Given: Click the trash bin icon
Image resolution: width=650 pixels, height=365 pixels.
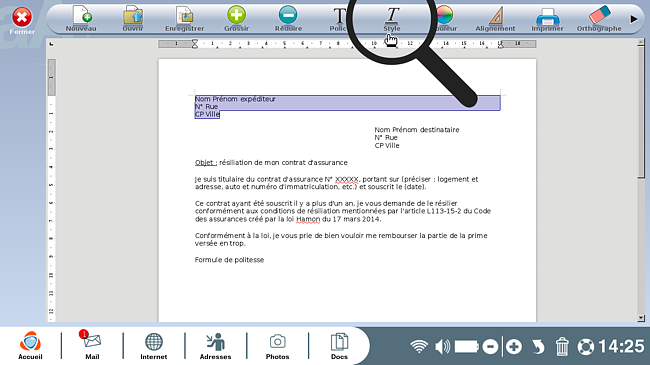Looking at the screenshot, I should [x=562, y=346].
